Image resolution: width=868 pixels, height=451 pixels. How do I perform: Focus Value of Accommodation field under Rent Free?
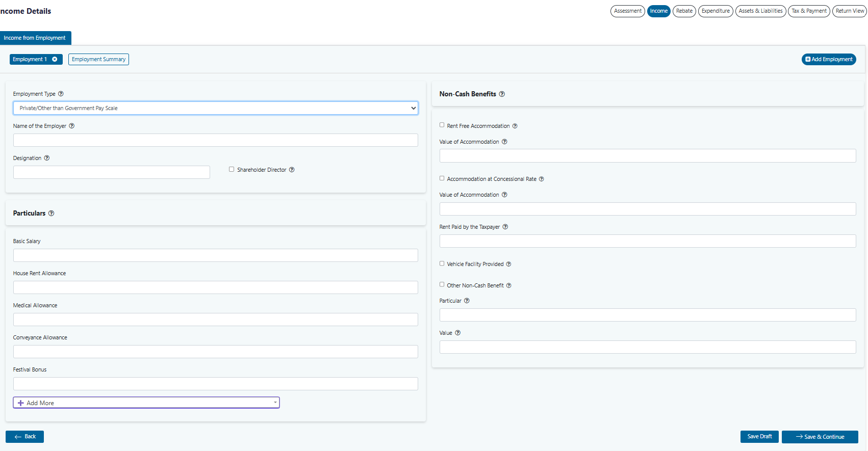(x=648, y=156)
